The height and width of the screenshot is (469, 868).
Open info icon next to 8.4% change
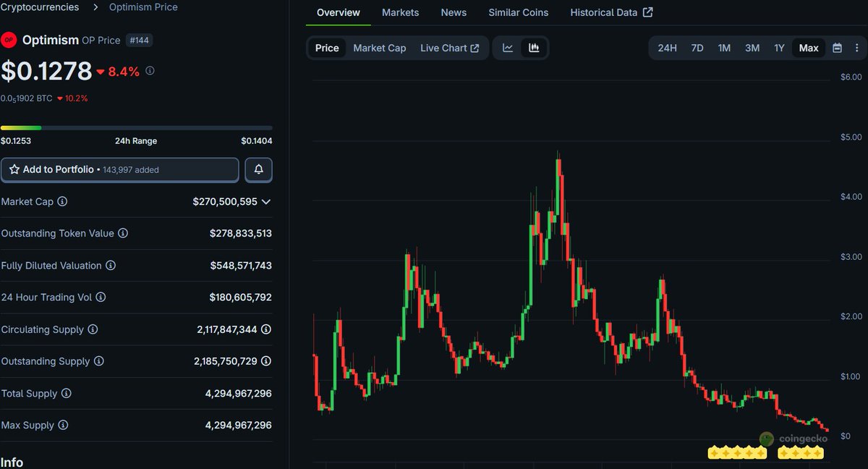pos(150,71)
